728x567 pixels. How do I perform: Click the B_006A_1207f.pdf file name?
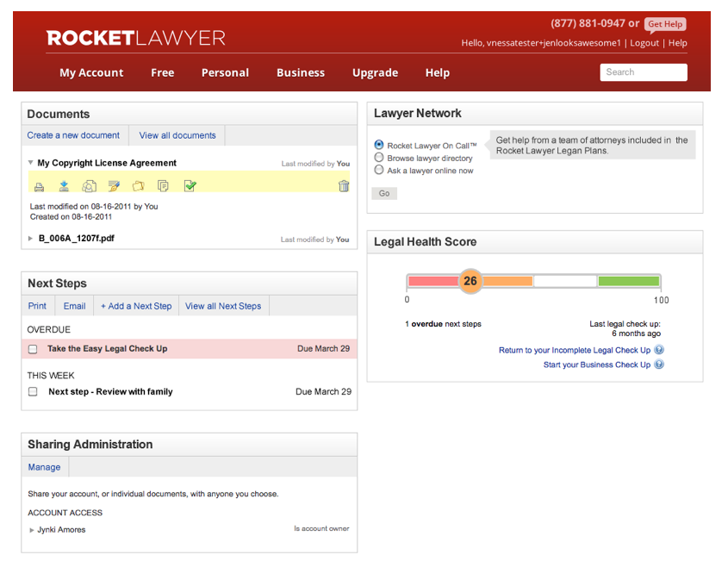(76, 238)
